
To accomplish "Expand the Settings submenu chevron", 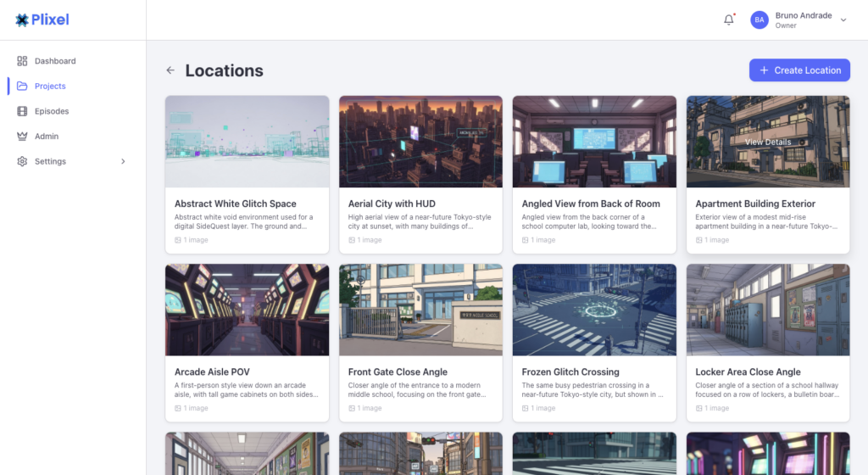I will [123, 161].
